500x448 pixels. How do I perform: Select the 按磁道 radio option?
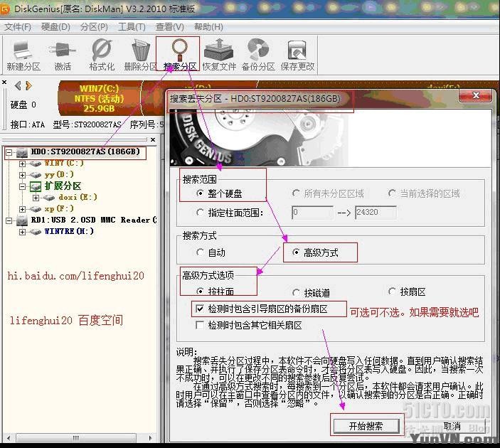(296, 292)
